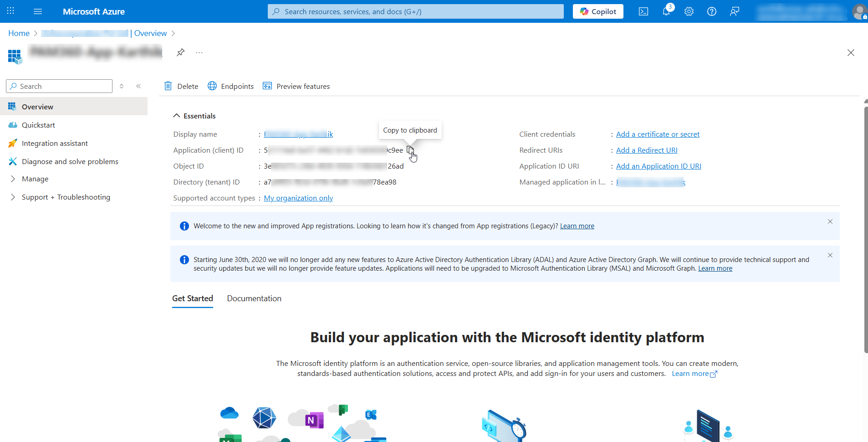Viewport: 868px width, 442px height.
Task: Click Add a Redirect URI
Action: pos(647,150)
